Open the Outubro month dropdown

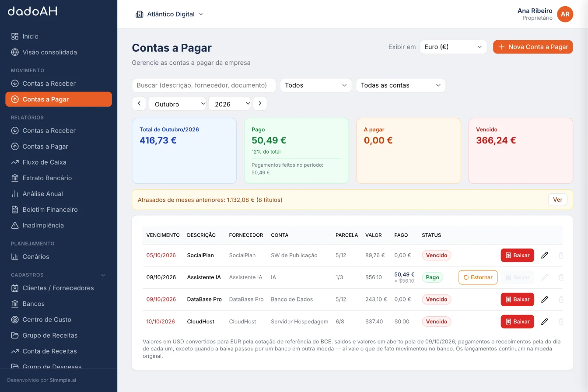[178, 104]
